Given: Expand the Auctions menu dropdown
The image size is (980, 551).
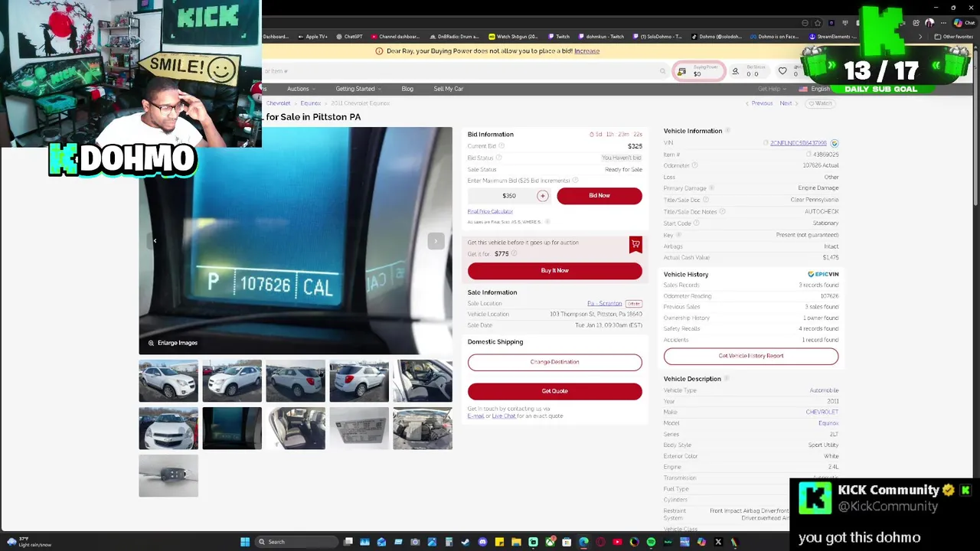Looking at the screenshot, I should point(301,89).
